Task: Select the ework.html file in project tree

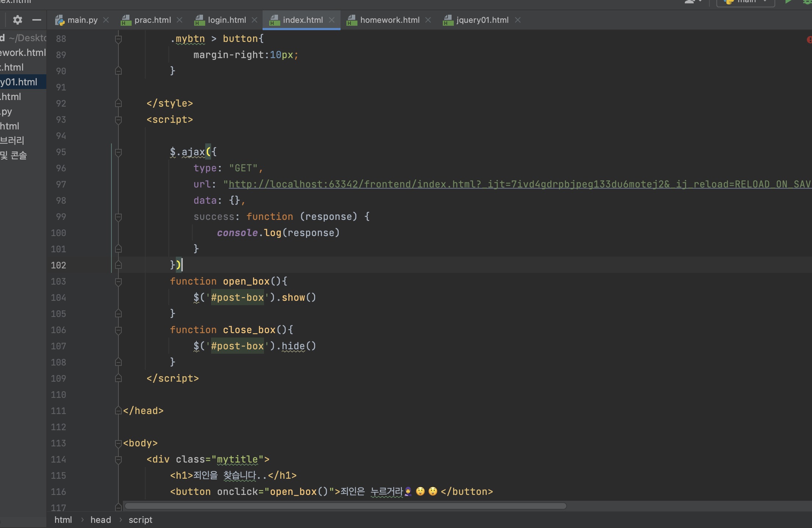Action: 23,53
